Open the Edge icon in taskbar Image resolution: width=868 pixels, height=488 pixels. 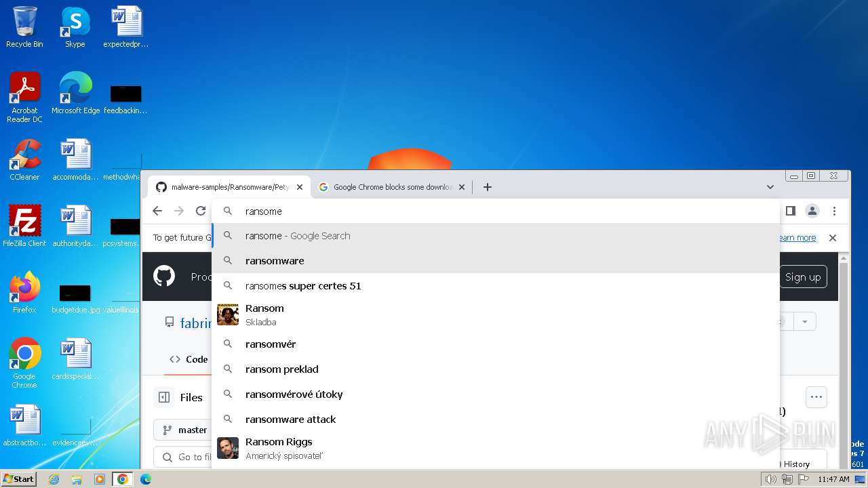(145, 479)
